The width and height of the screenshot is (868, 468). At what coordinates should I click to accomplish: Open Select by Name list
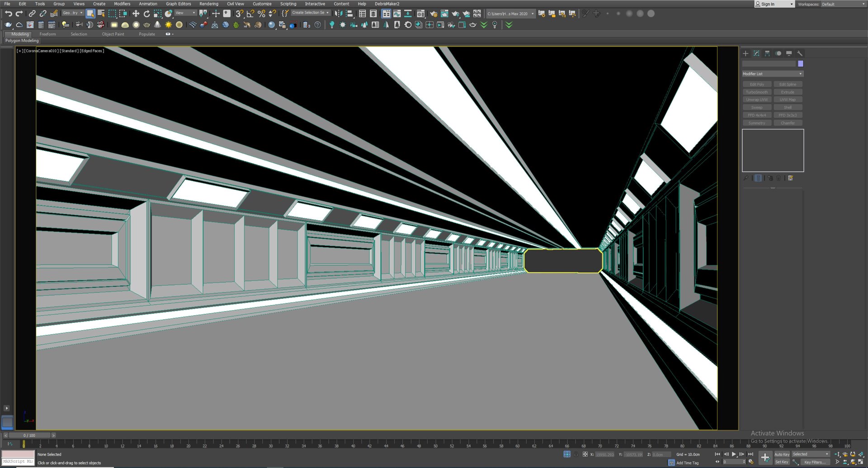click(x=101, y=14)
